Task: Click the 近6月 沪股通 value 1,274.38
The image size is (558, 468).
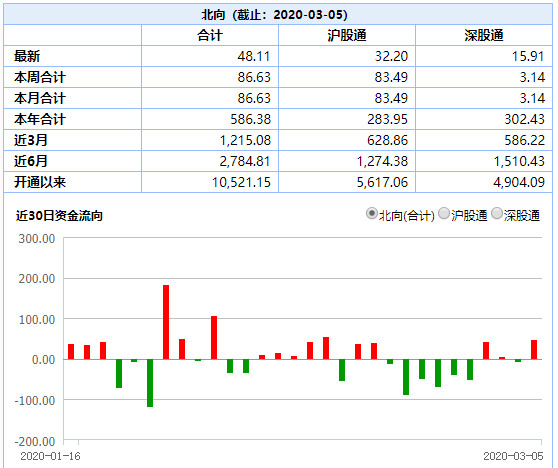Action: point(382,161)
